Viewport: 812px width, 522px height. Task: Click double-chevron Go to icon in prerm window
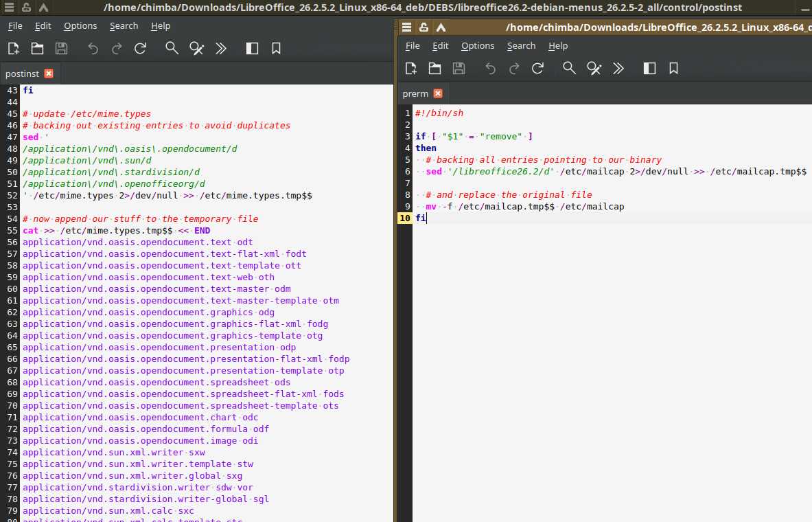pos(618,69)
